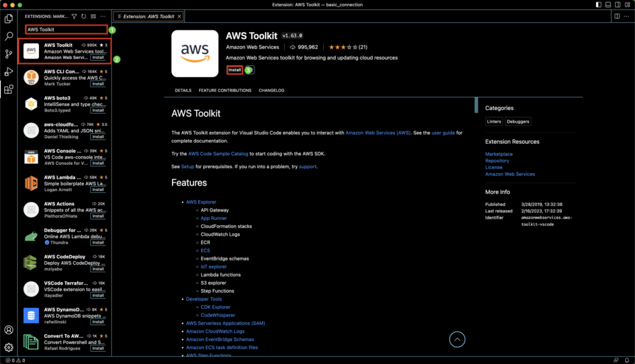Switch to the CHANGELOG tab

click(271, 90)
